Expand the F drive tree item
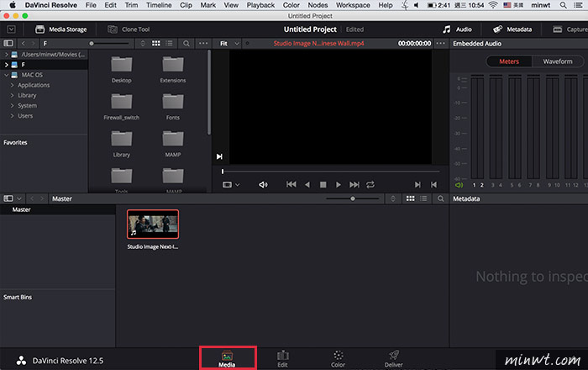Screen dimensions: 588x370 tap(7, 65)
